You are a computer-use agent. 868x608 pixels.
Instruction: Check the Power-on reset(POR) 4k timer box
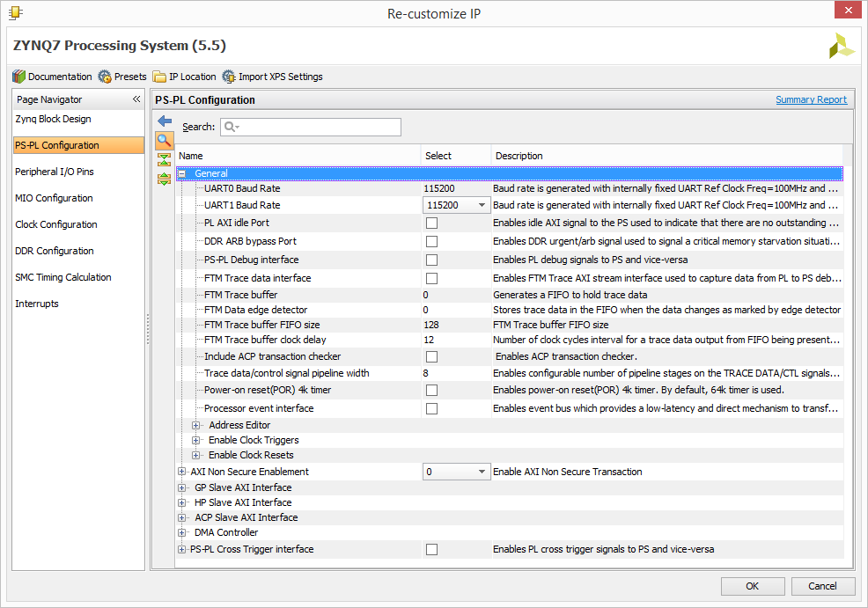(431, 390)
